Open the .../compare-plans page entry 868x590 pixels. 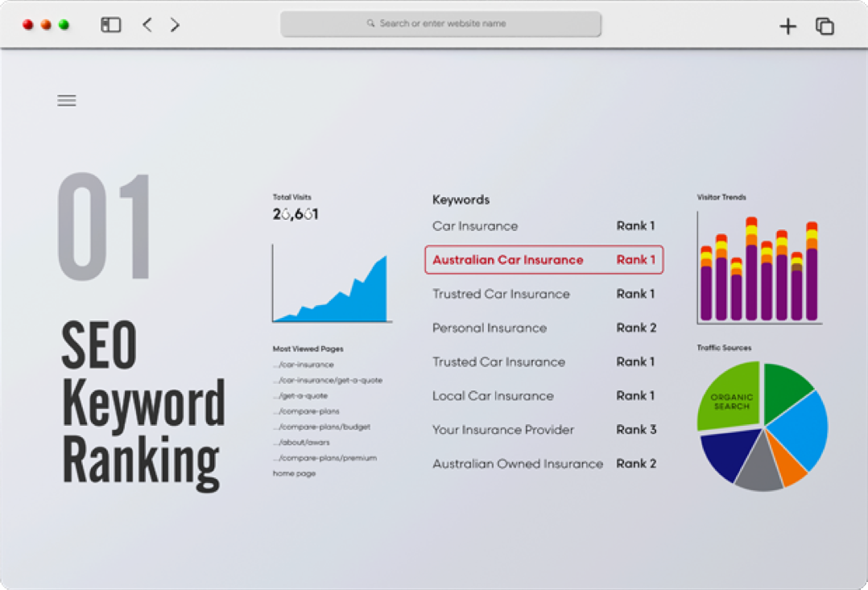tap(306, 411)
